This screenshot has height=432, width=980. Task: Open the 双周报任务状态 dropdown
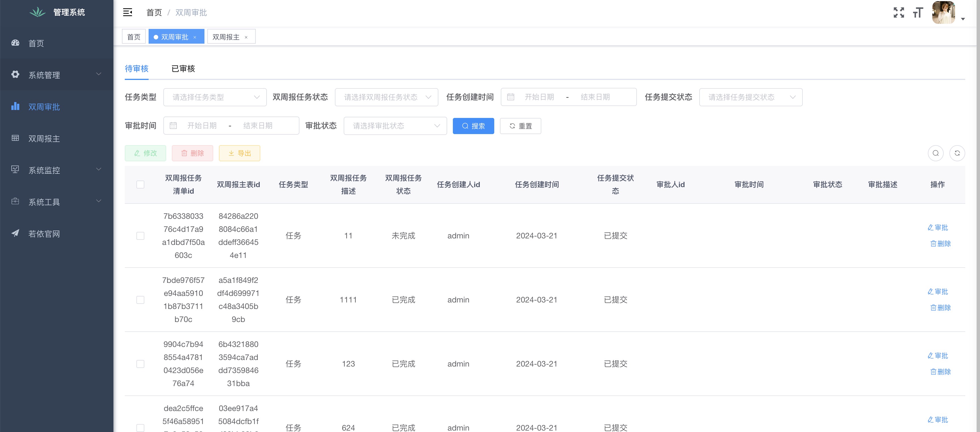386,97
